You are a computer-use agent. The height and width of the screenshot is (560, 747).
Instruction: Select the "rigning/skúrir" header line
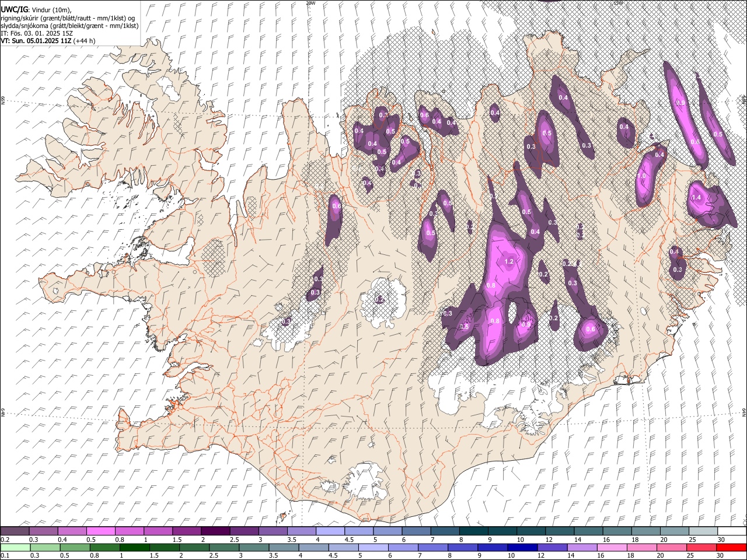tap(68, 17)
